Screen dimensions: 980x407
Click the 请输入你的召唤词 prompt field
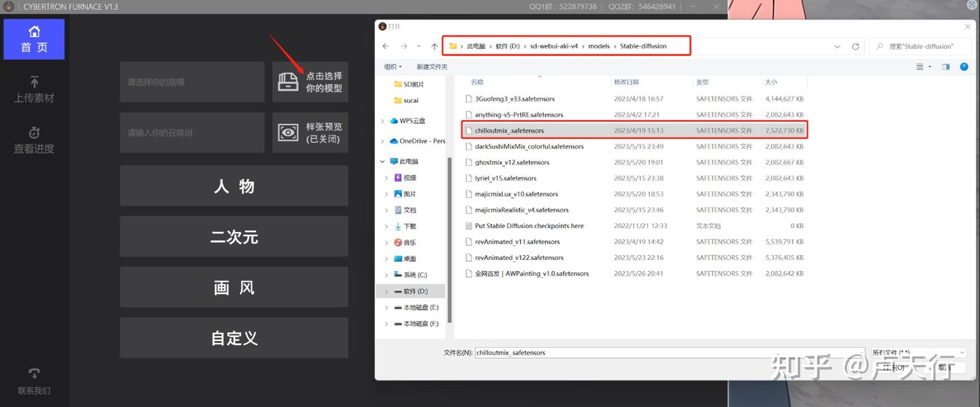pos(192,133)
